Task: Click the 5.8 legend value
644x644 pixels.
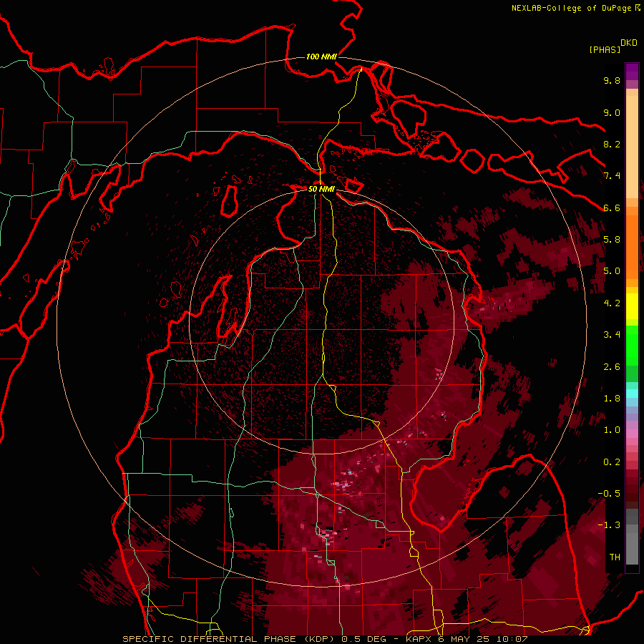Action: pyautogui.click(x=612, y=240)
